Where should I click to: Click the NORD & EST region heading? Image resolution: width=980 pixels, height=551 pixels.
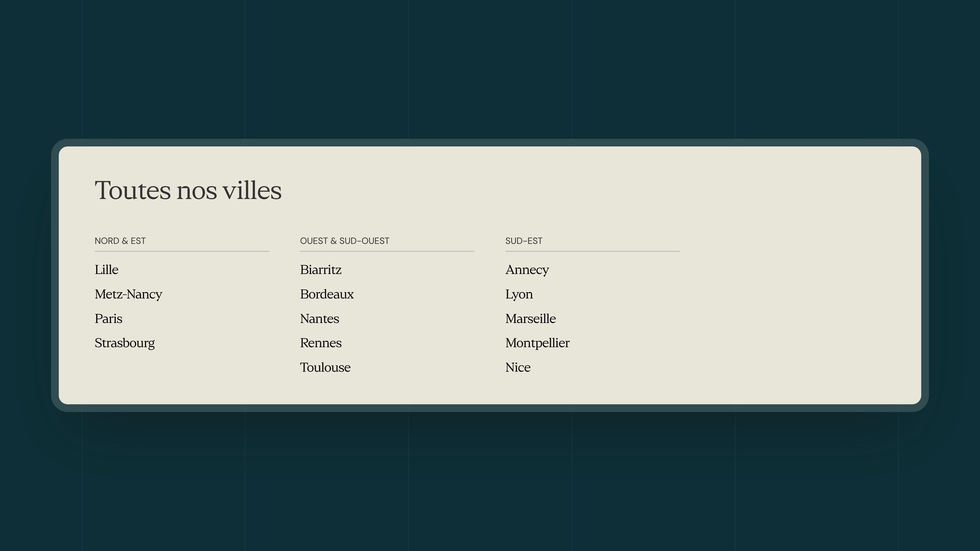pyautogui.click(x=120, y=241)
